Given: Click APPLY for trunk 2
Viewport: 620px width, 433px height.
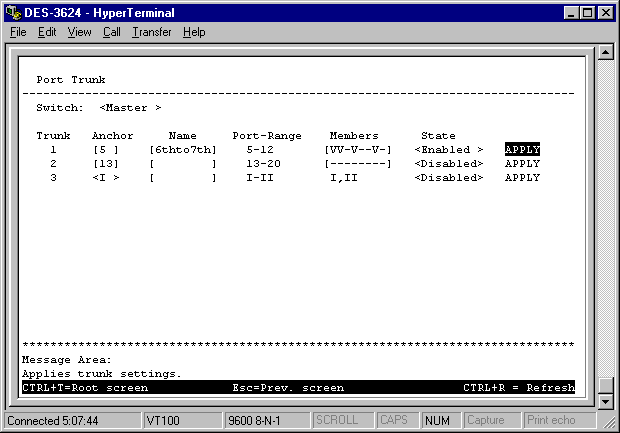Looking at the screenshot, I should [x=522, y=164].
